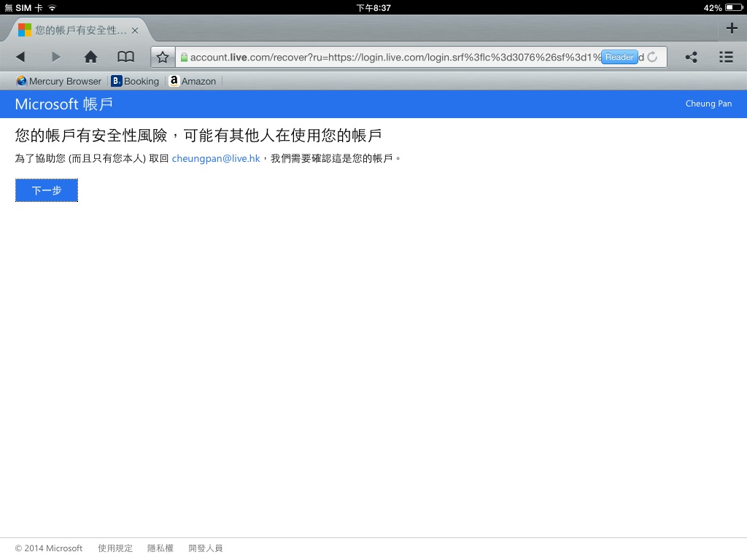
Task: Tap the 無 SIM 卡 status text
Action: coord(23,7)
